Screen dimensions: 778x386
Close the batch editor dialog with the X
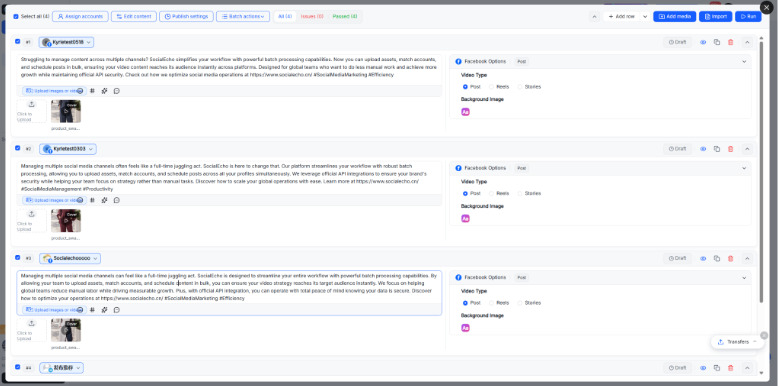(x=767, y=8)
